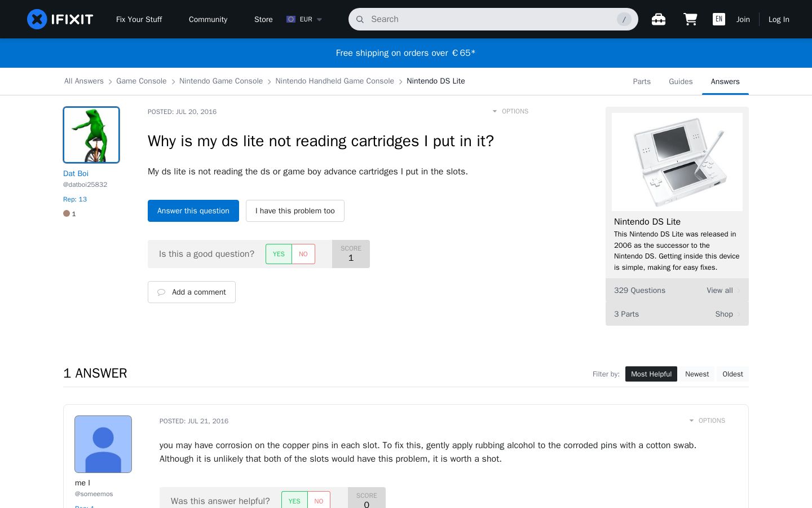Click the bronze badge icon under Dat Boi
Screen dimensions: 812x508
tap(67, 213)
